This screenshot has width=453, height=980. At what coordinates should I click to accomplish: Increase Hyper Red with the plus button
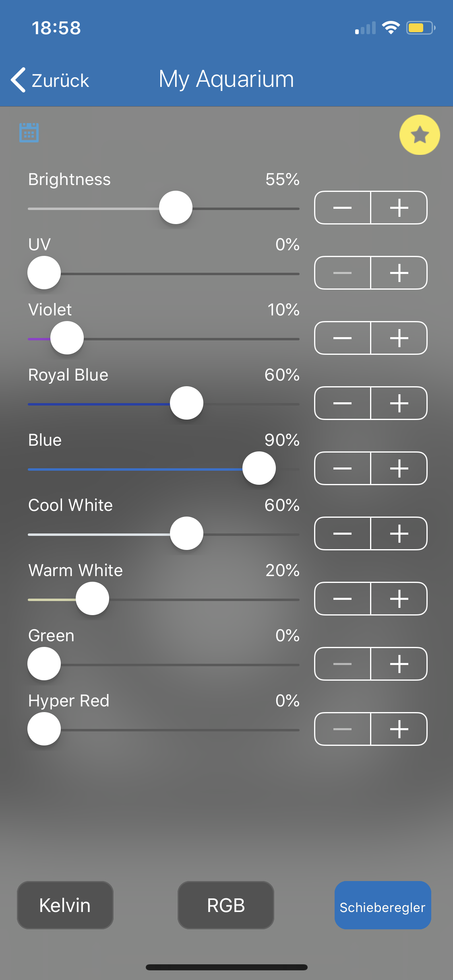tap(399, 729)
